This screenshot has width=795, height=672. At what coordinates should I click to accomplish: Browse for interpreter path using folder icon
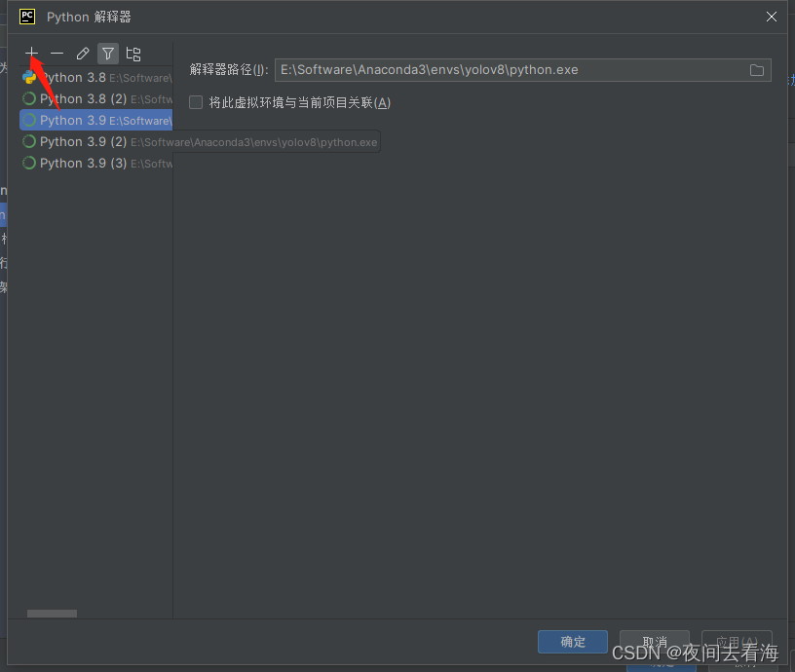pos(756,70)
